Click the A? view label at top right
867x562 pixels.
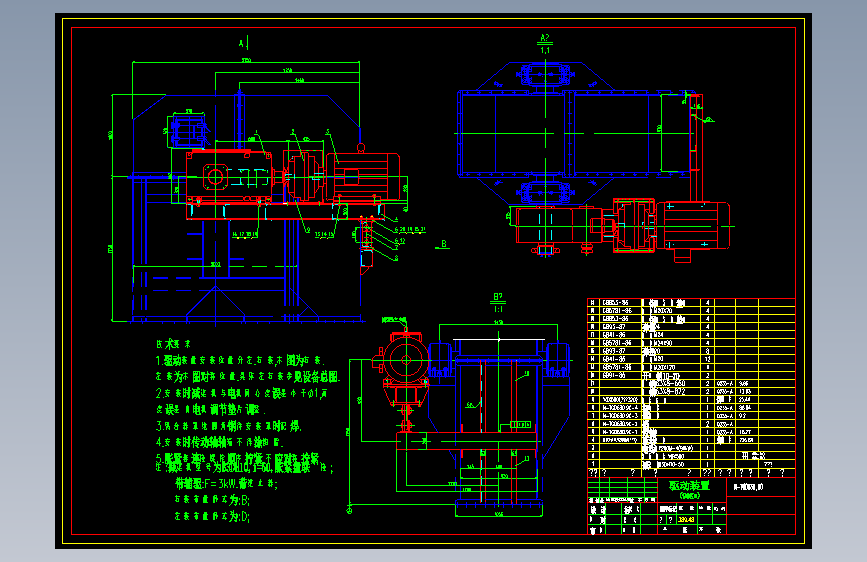545,38
